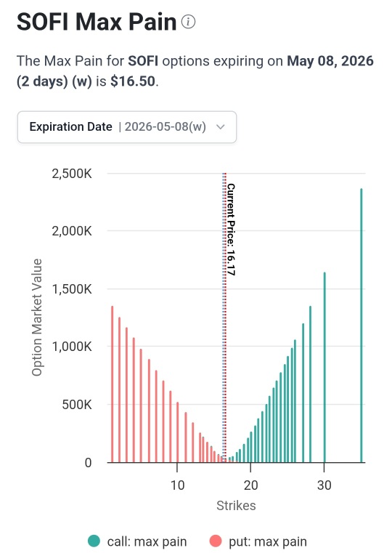Click the pink put bar at strike 10
Viewport: 392px width, 553px height.
(178, 432)
